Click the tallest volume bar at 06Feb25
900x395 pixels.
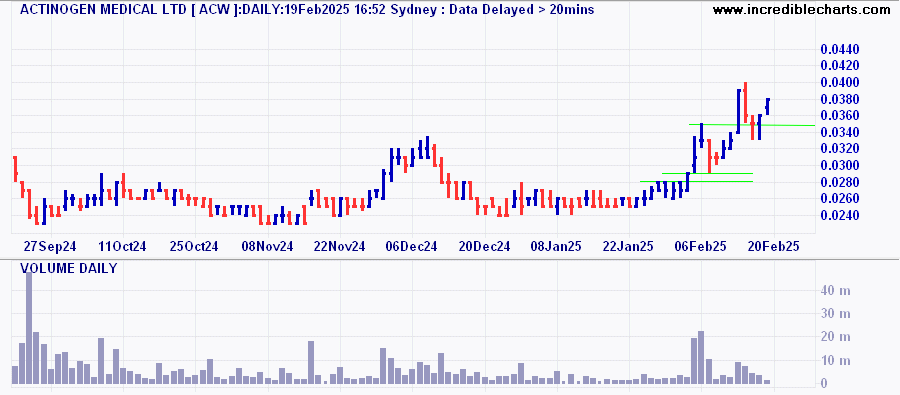coord(701,357)
